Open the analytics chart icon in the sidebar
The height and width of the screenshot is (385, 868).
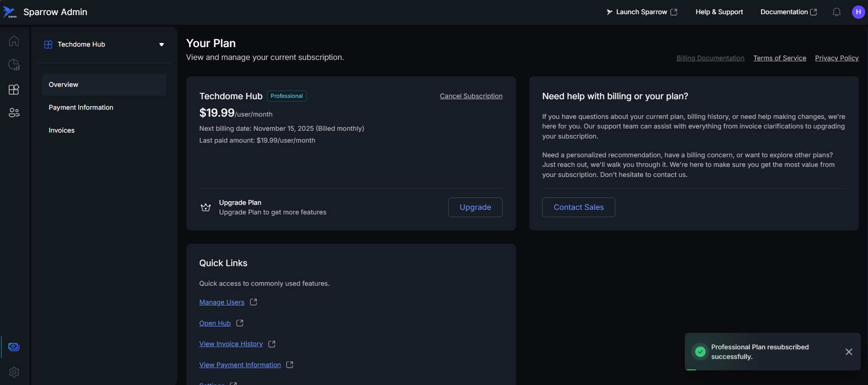tap(14, 65)
